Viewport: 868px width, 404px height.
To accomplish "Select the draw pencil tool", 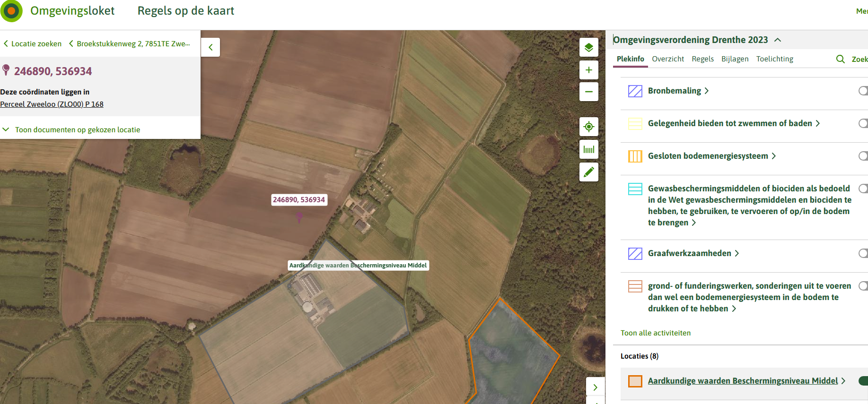I will [x=589, y=172].
